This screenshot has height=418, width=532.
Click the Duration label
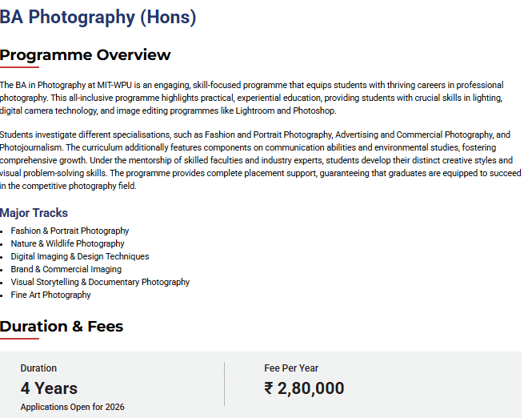click(x=38, y=368)
